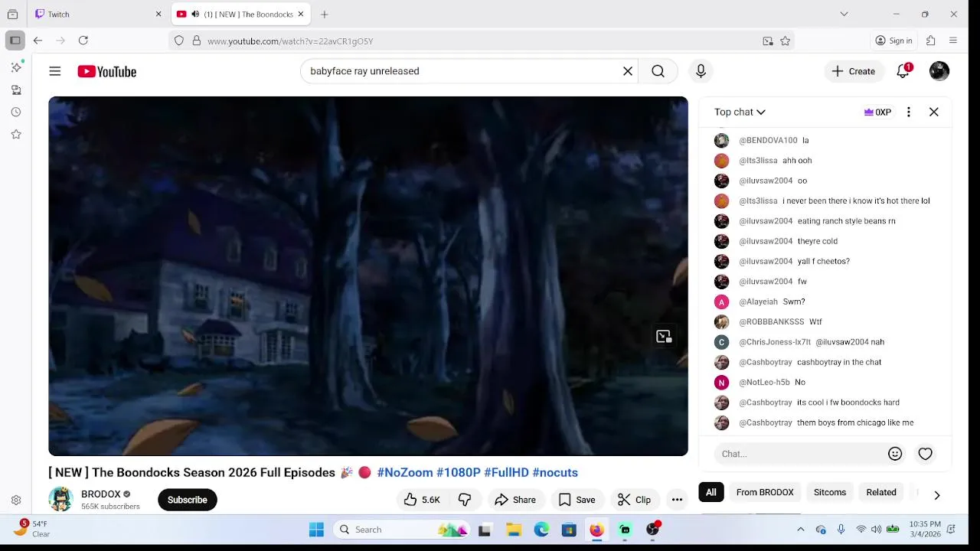
Task: Select the From BRODOX chip
Action: tap(765, 492)
